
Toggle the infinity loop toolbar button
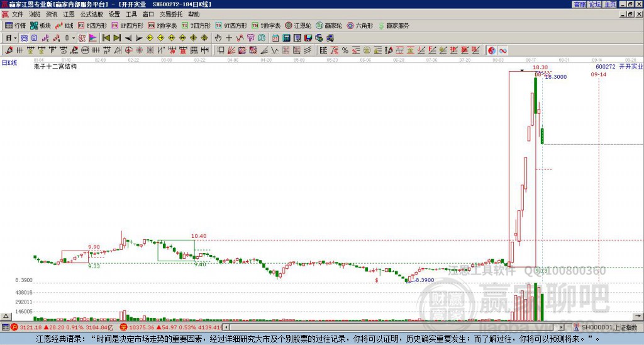(502, 50)
